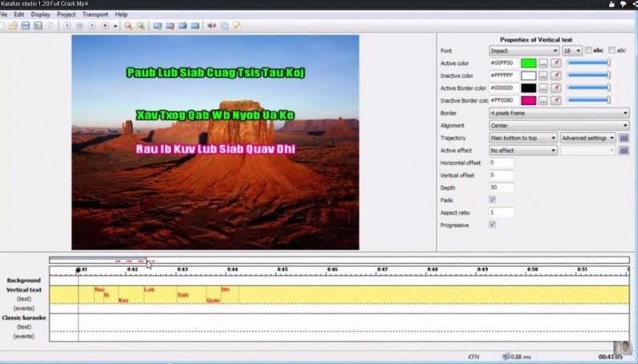This screenshot has width=638, height=364.
Task: Click the red Zoom In magnifier icon
Action: click(128, 26)
